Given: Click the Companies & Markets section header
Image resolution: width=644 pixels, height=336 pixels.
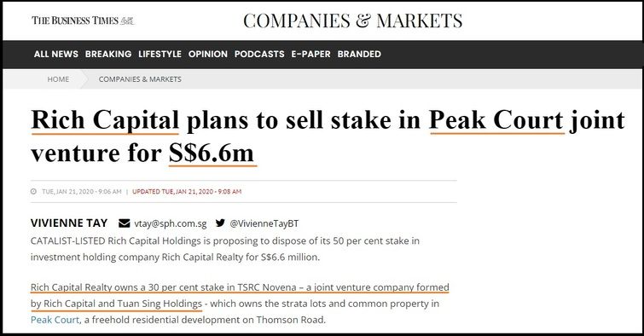Looking at the screenshot, I should click(x=353, y=21).
